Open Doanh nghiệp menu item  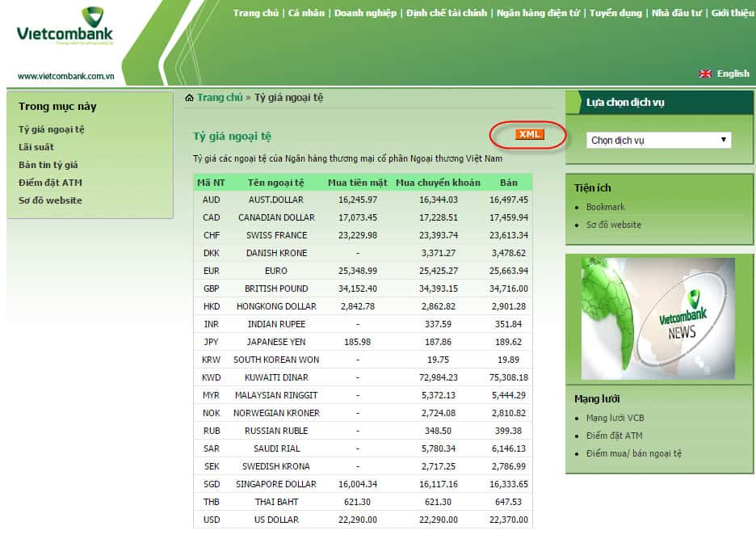pyautogui.click(x=365, y=13)
